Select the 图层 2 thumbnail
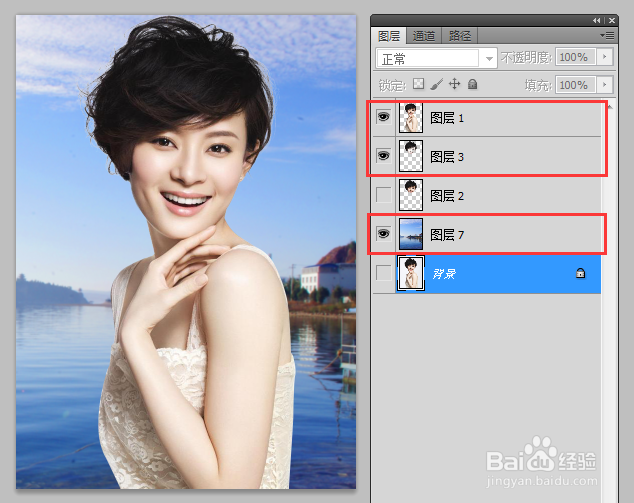Viewport: 634px width, 503px height. point(411,195)
